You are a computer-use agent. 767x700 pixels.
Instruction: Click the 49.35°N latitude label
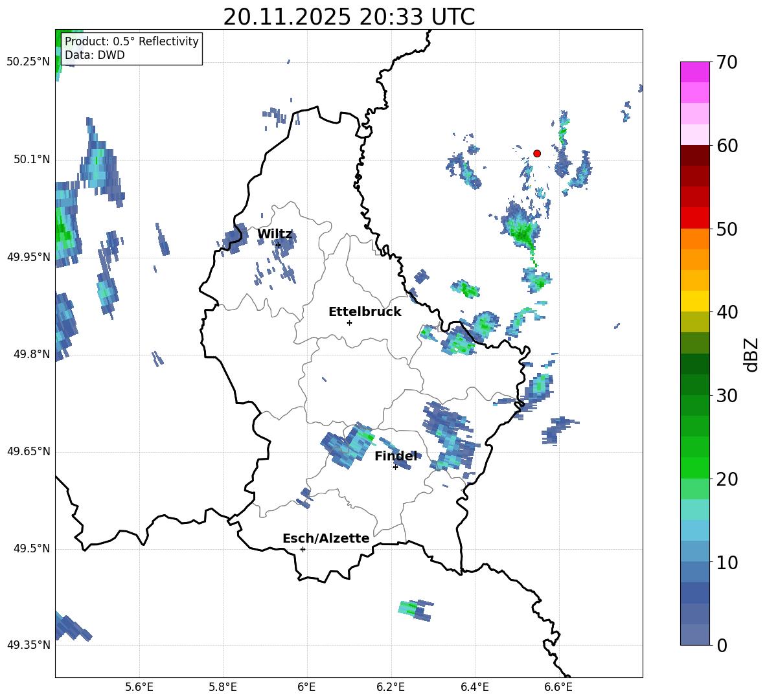click(x=29, y=645)
